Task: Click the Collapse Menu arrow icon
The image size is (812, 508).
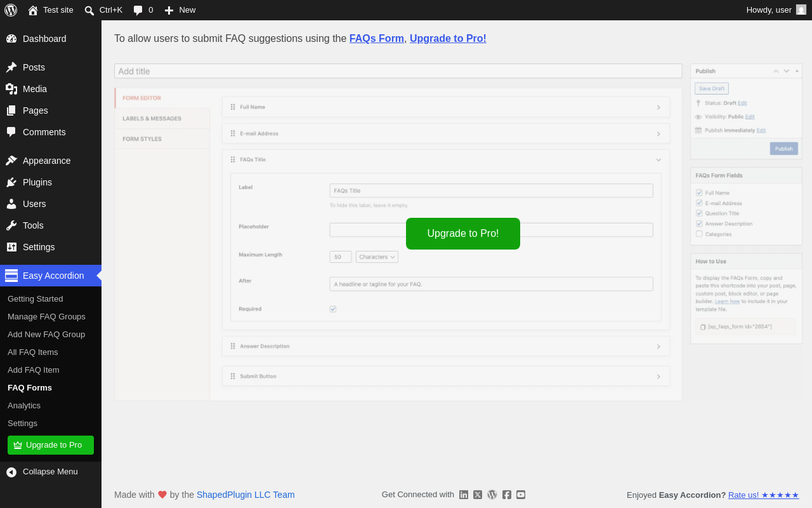Action: (x=11, y=472)
